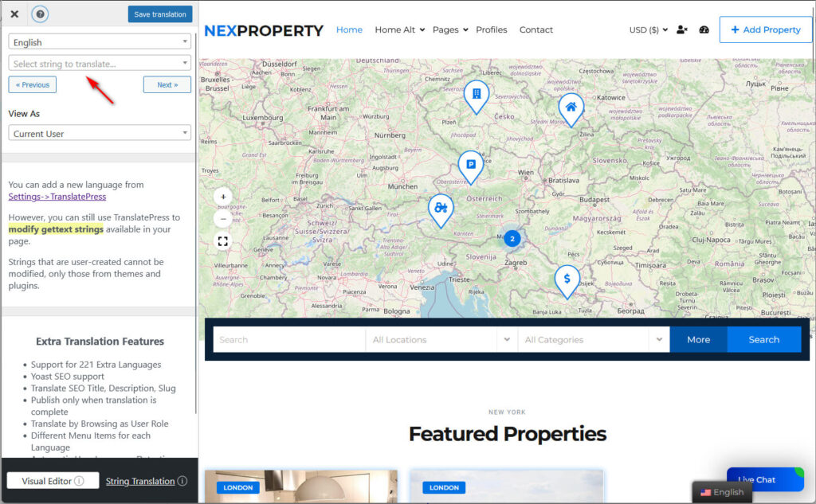Image resolution: width=816 pixels, height=504 pixels.
Task: Click the 'View As' label
Action: (24, 113)
